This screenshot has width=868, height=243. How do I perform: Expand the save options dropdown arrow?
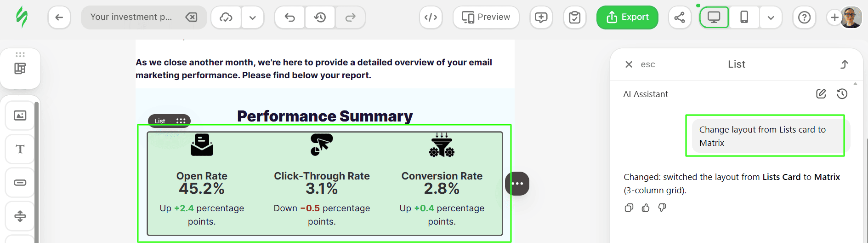[253, 17]
